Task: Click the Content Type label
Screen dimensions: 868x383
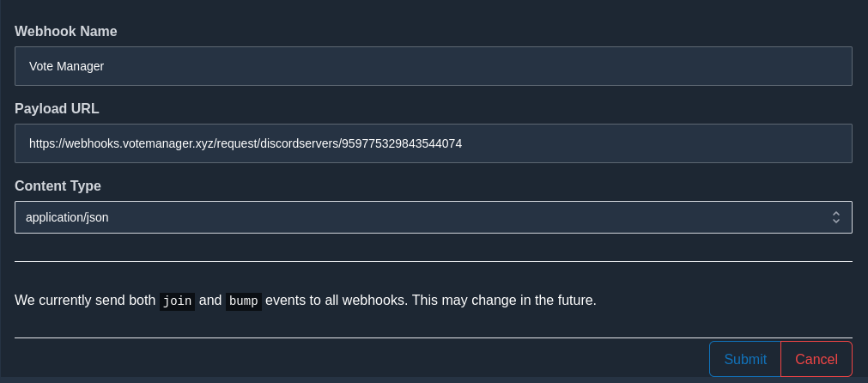Action: (58, 186)
